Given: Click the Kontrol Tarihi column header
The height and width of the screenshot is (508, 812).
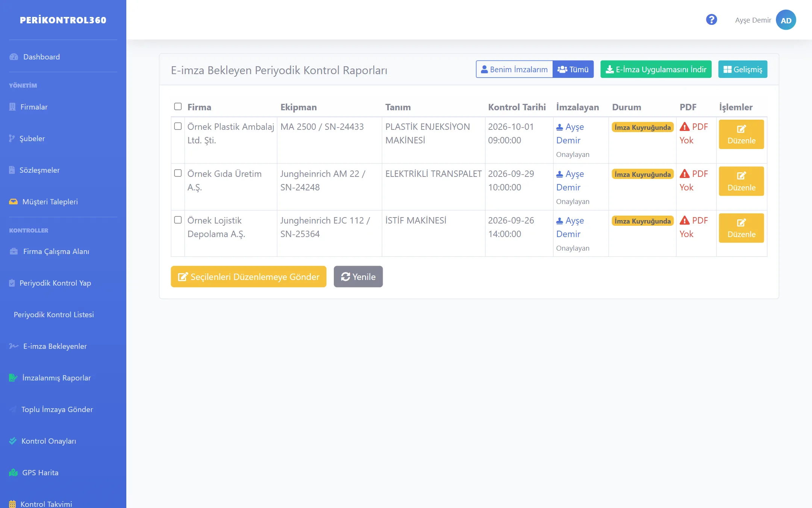Looking at the screenshot, I should (517, 107).
